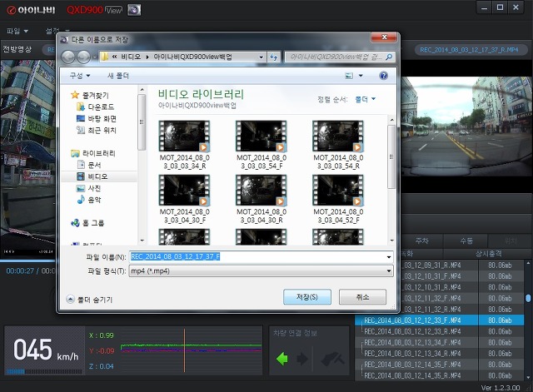533x392 pixels.
Task: Close the save dialog with red X
Action: (384, 37)
